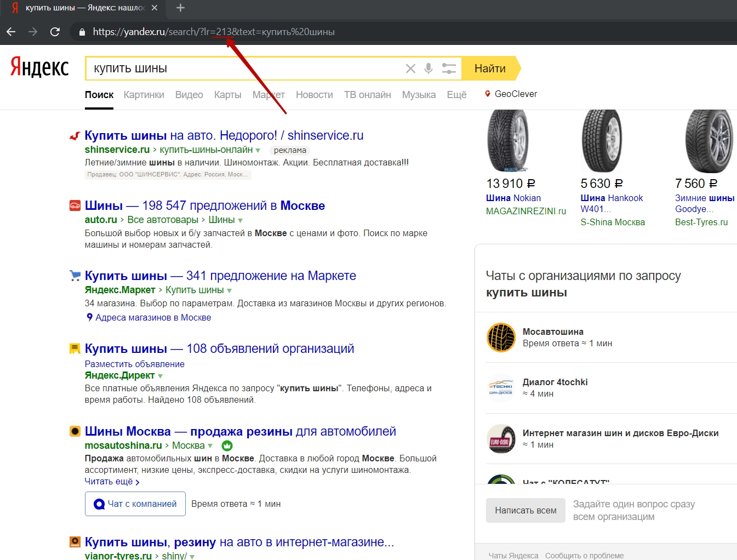This screenshot has width=737, height=560.
Task: Click the 4tochki organization logo
Action: click(501, 388)
